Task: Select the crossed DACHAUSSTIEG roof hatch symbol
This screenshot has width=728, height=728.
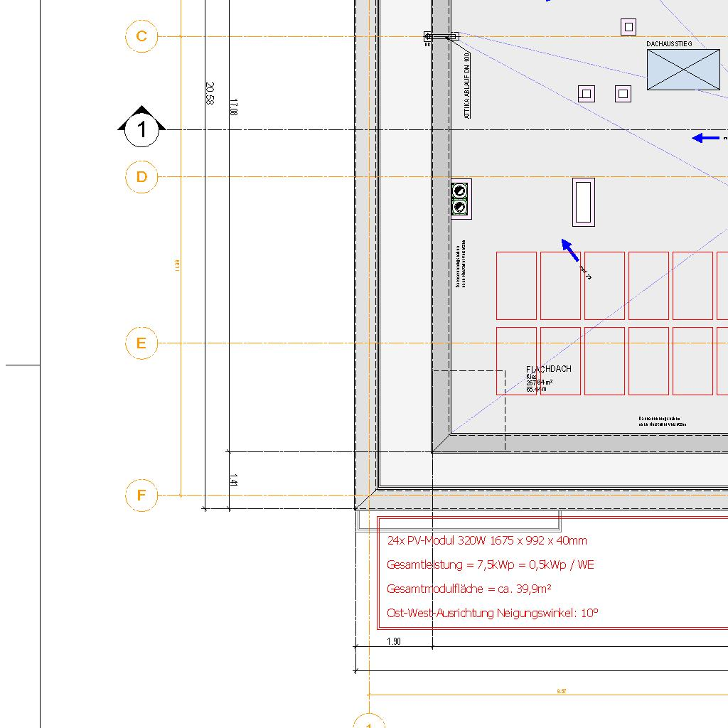Action: [x=683, y=70]
